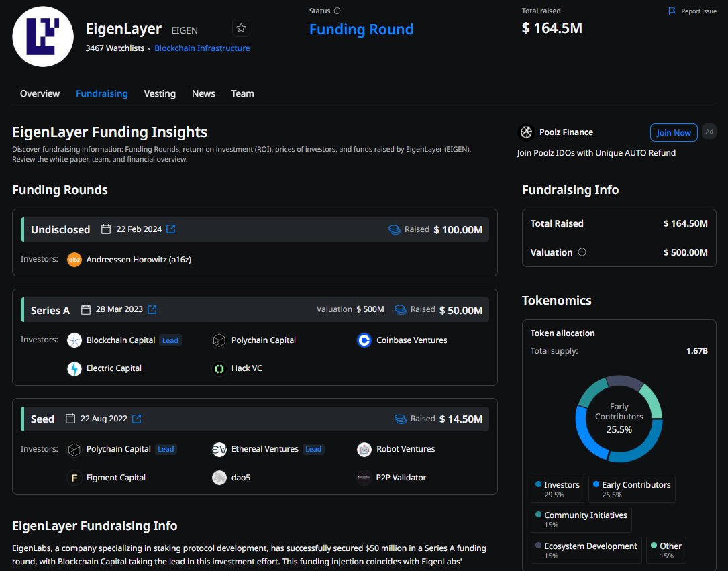Image resolution: width=728 pixels, height=571 pixels.
Task: Open the external link beside Series A date
Action: pyautogui.click(x=151, y=309)
